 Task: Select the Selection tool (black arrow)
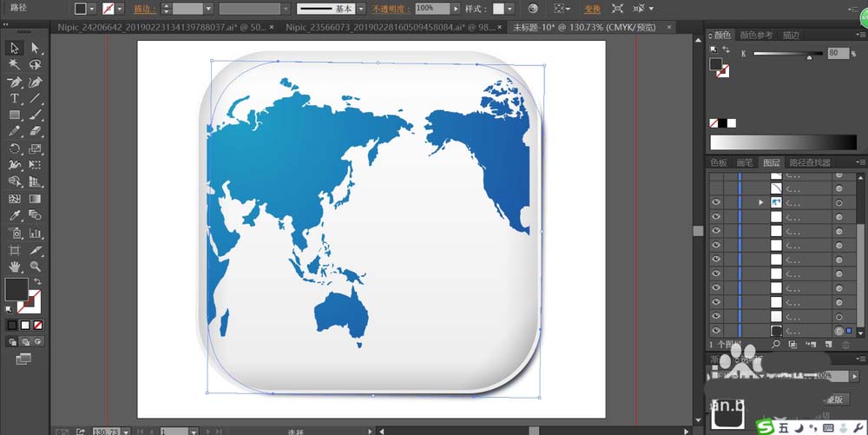[x=15, y=48]
